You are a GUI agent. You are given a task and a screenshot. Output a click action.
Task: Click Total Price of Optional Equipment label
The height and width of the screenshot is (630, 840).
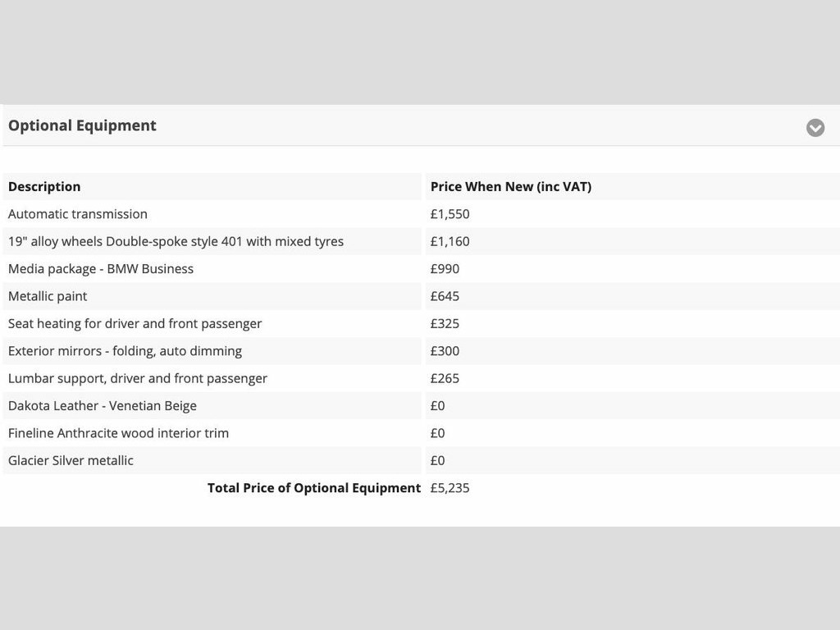(x=313, y=488)
